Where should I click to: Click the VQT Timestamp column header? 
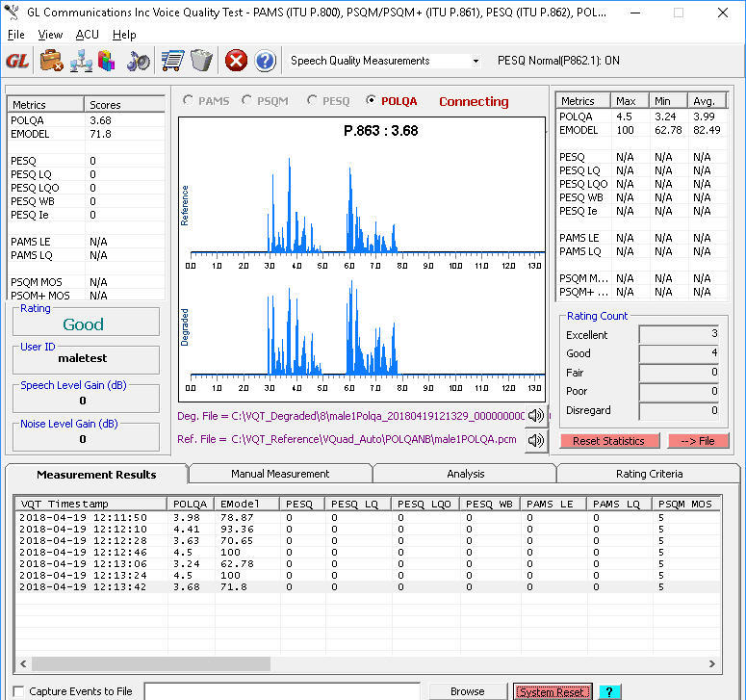click(91, 504)
